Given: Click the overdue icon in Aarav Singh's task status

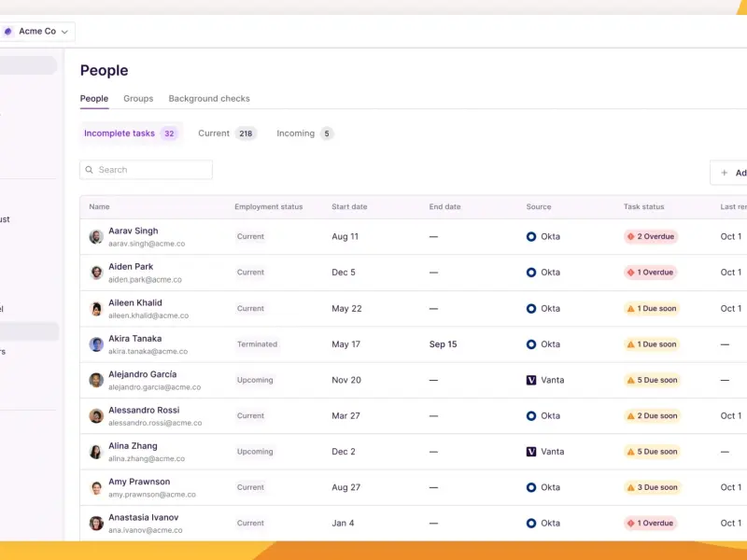Looking at the screenshot, I should click(631, 237).
